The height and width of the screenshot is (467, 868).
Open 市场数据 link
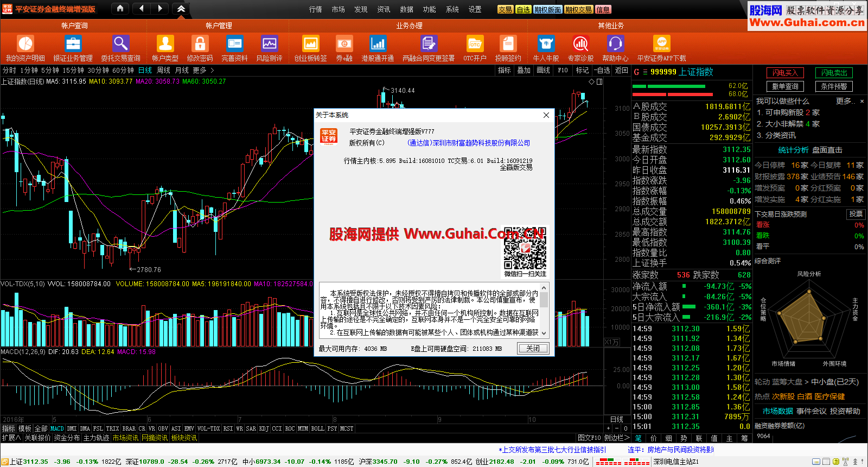(x=777, y=411)
